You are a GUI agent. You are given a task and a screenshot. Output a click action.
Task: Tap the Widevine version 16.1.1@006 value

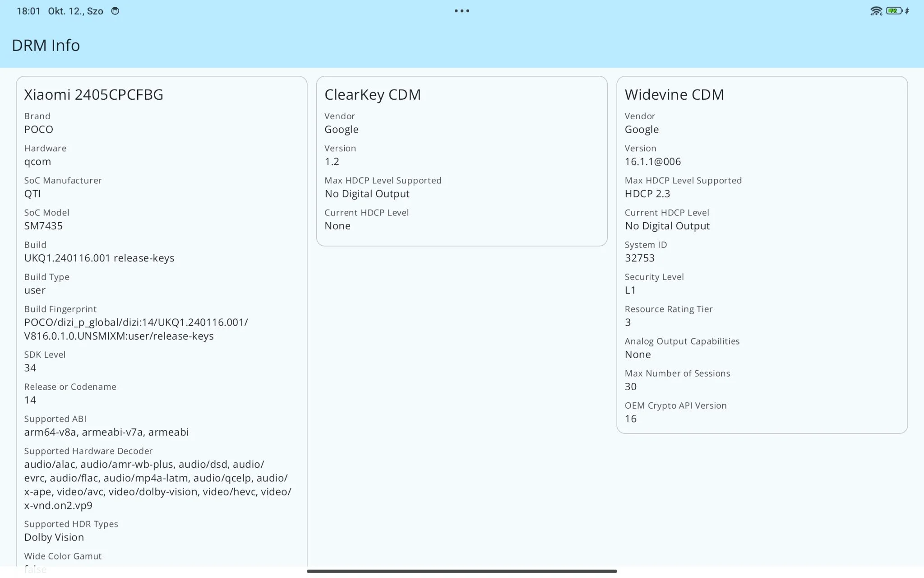pos(652,162)
